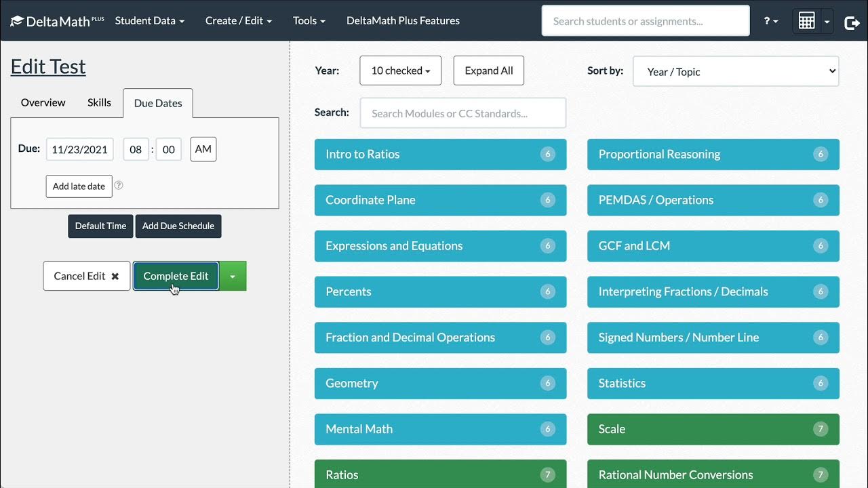Click the help icon beside Add late date
This screenshot has width=868, height=488.
[119, 185]
